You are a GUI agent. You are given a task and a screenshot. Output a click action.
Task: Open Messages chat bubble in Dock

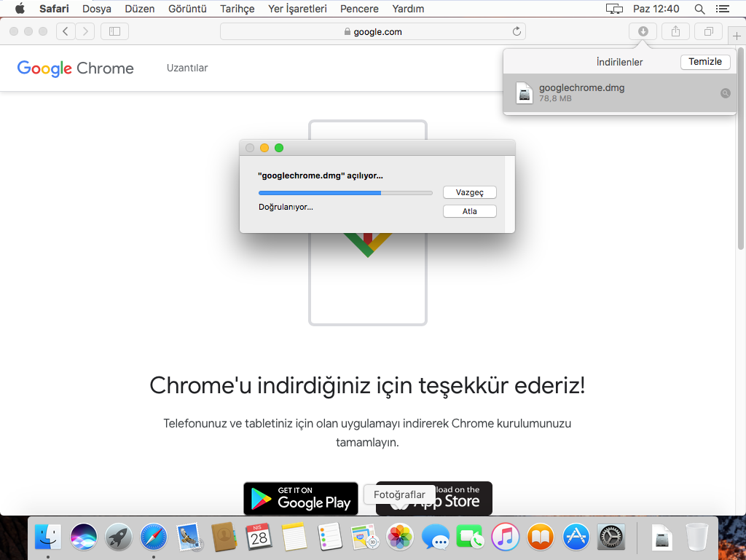pos(435,537)
